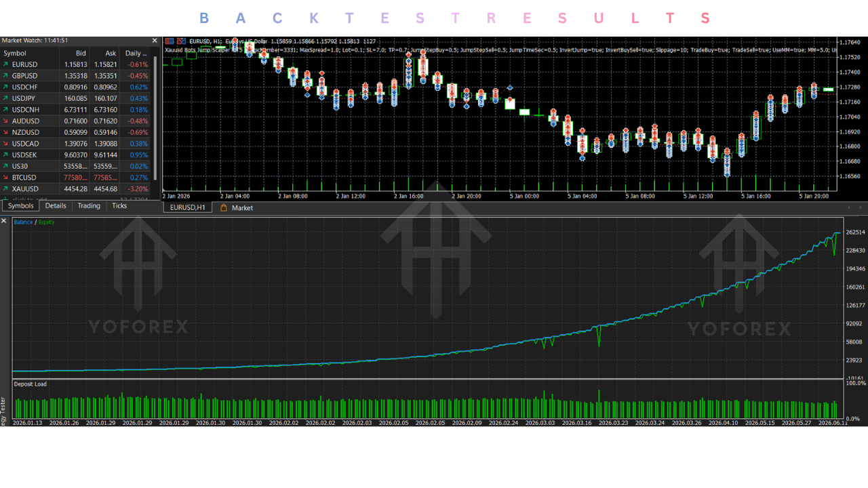The image size is (868, 488).
Task: Click the red down arrow beside AUDUSD
Action: pyautogui.click(x=6, y=121)
